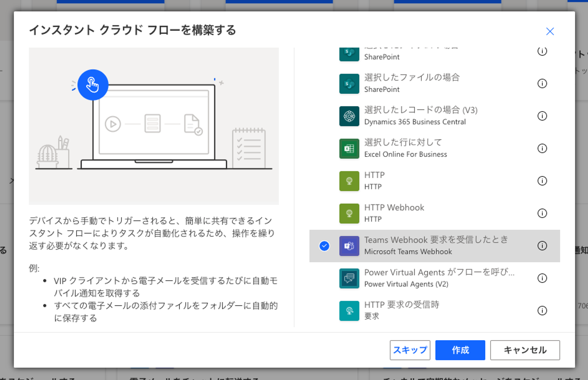588x380 pixels.
Task: Show info for Teams Webhook trigger
Action: pyautogui.click(x=542, y=246)
